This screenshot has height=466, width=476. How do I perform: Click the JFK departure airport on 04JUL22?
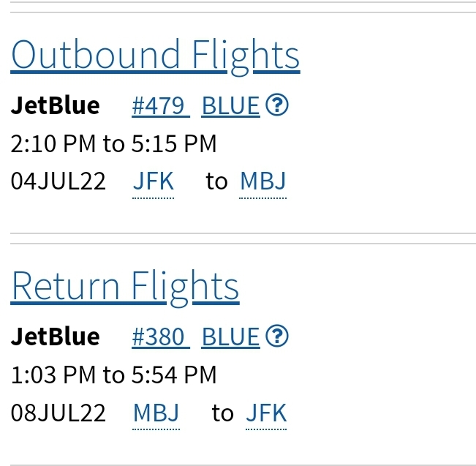154,181
